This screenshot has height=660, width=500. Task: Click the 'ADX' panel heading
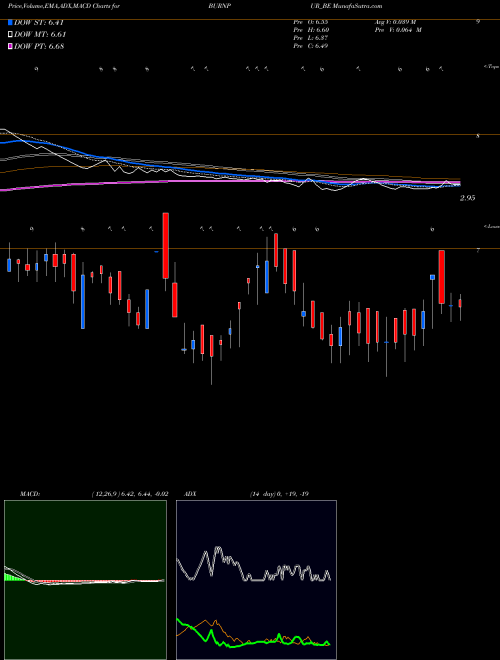190,494
